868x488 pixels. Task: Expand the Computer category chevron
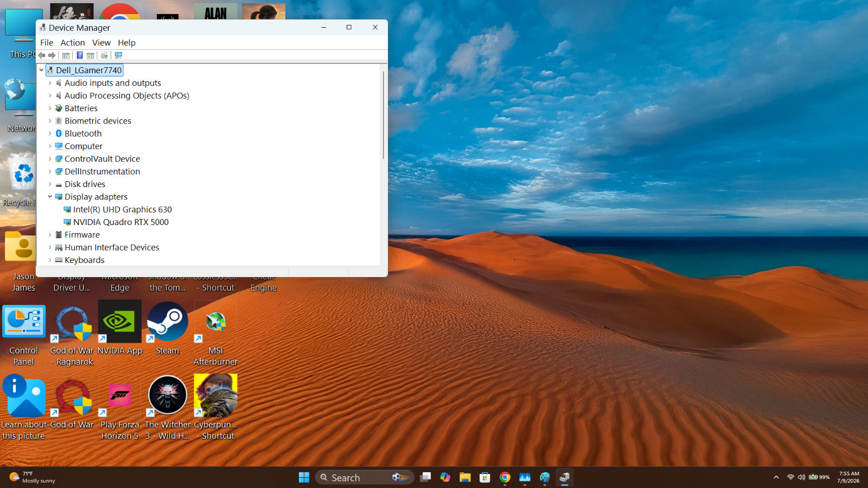(x=50, y=146)
